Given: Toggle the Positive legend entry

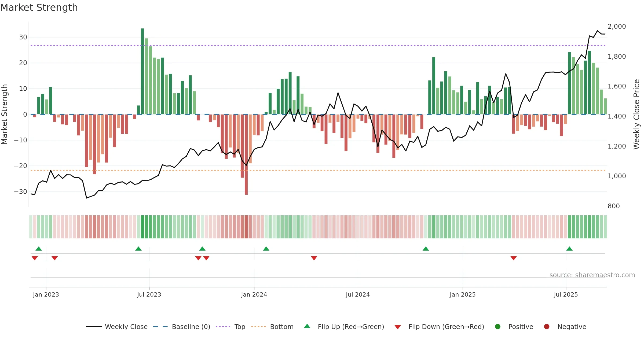Looking at the screenshot, I should [514, 327].
